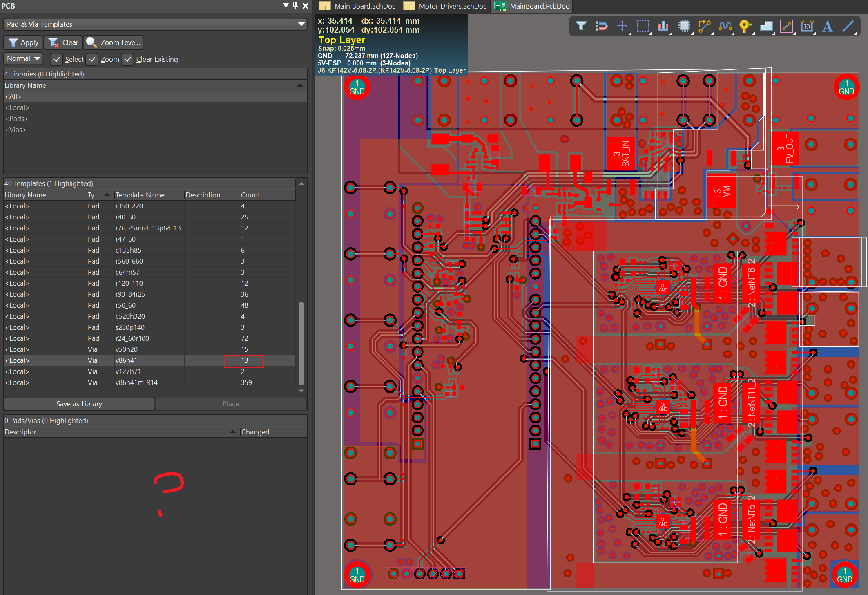Uncheck the Clear Existing checkbox
This screenshot has height=595, width=868.
point(128,59)
